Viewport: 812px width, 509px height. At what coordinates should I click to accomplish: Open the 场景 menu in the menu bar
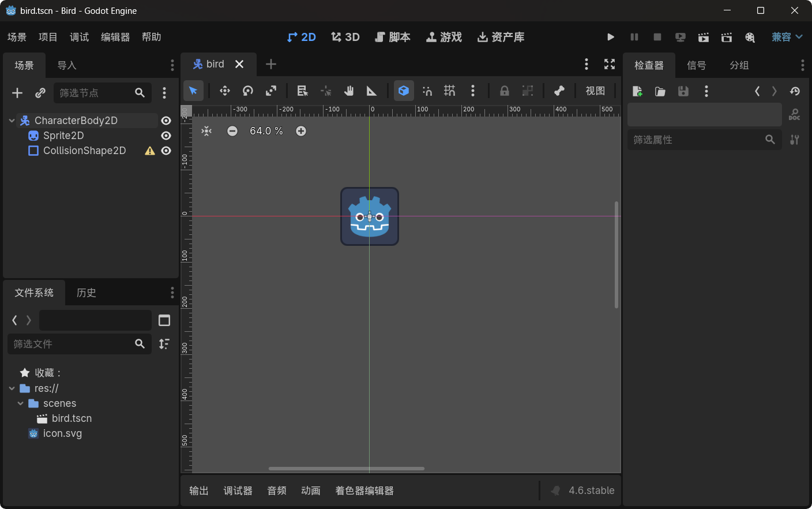[17, 37]
